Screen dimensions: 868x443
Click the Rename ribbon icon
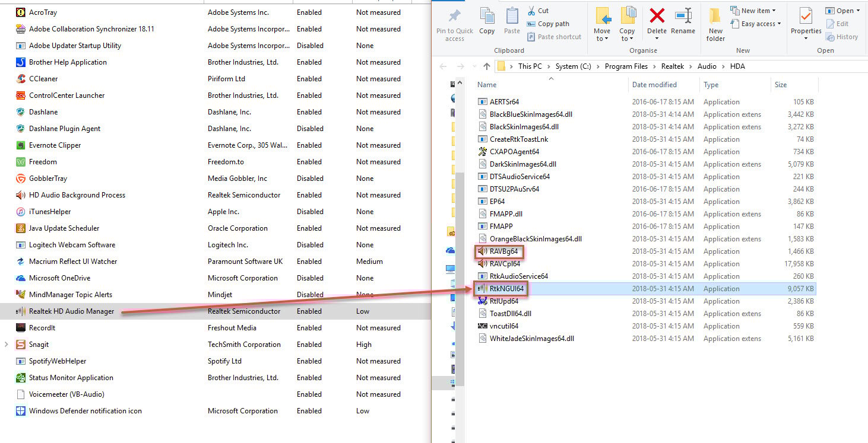point(683,15)
